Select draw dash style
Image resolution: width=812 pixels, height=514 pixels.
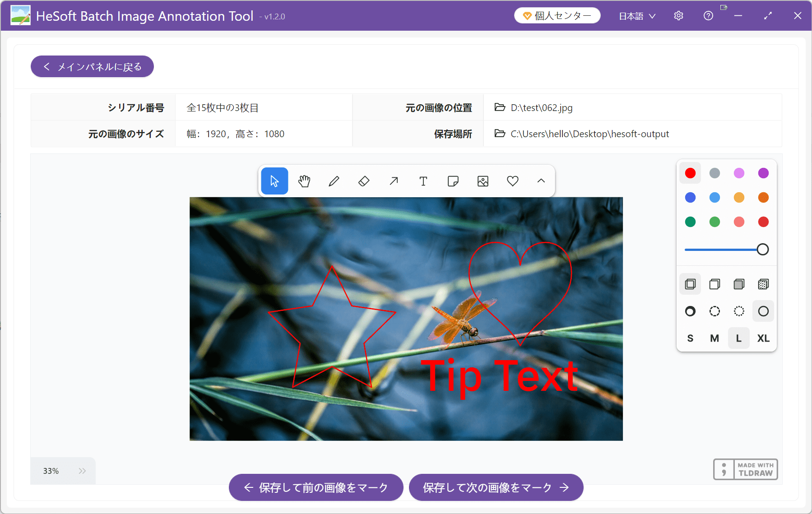coord(690,311)
